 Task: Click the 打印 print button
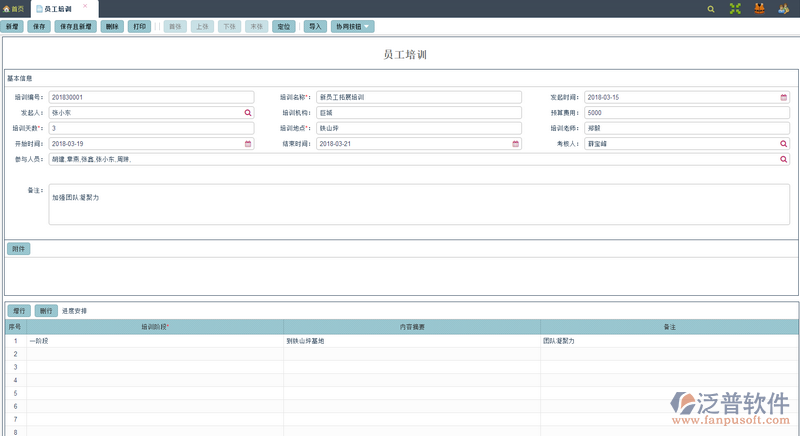[x=140, y=26]
